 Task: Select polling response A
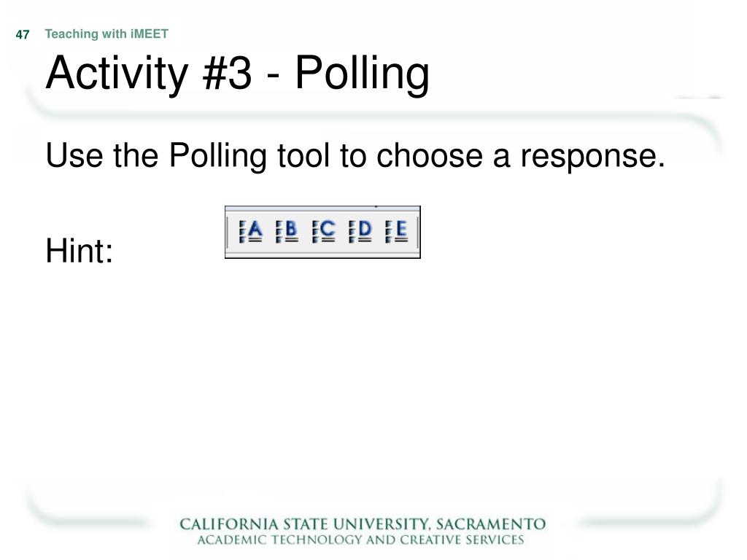pos(251,231)
